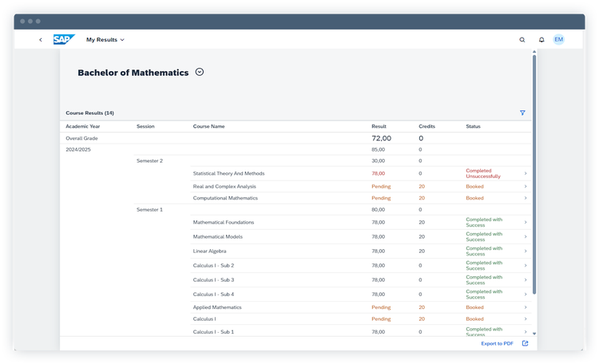Viewport: 599px width, 364px height.
Task: Open details arrow for Mathematical Foundations
Action: pos(526,222)
